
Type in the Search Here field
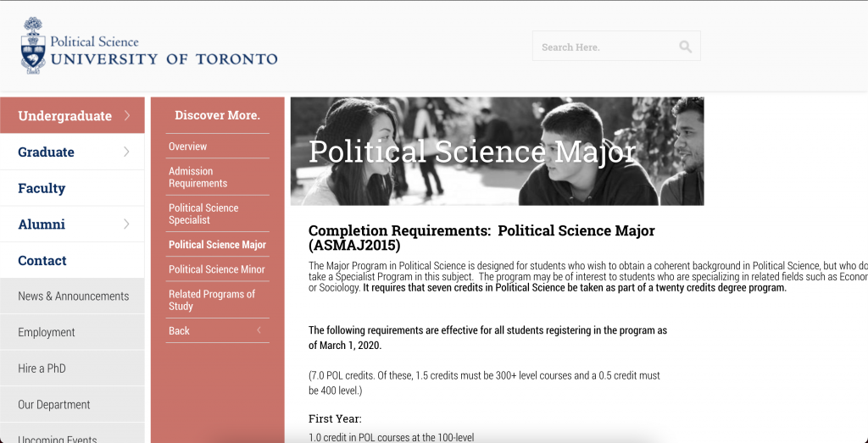tap(602, 47)
